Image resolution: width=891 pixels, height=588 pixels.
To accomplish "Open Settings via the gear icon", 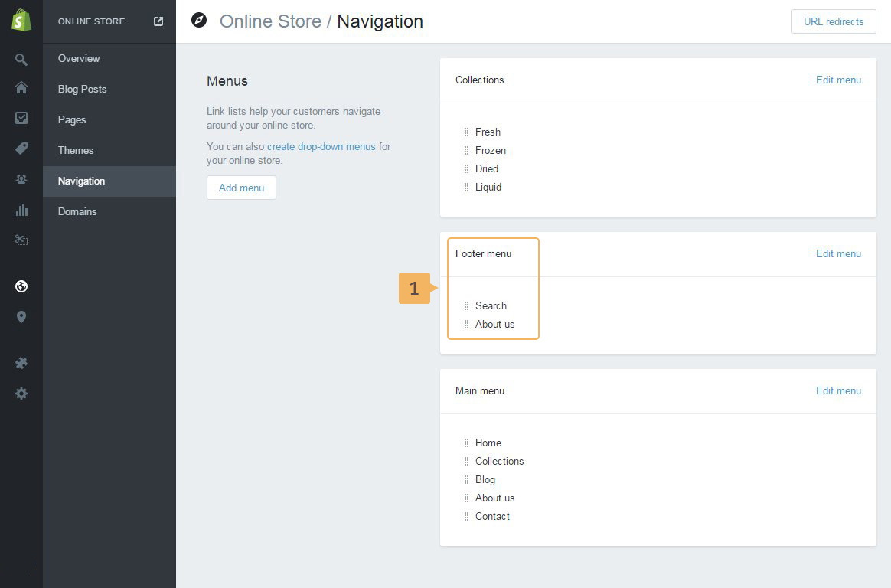I will [21, 394].
